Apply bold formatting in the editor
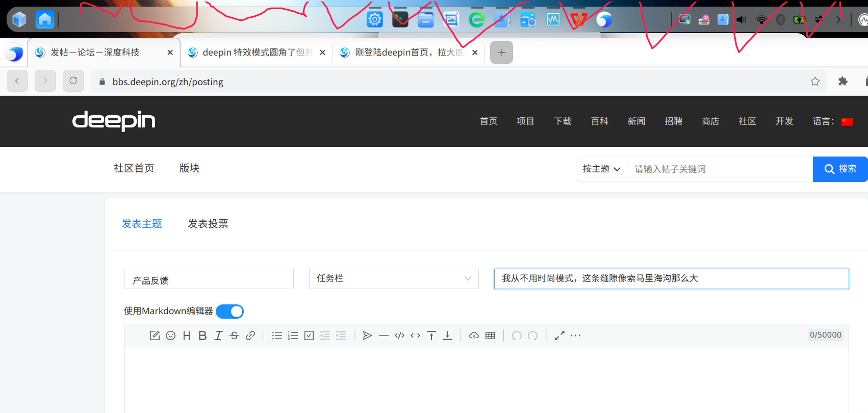Viewport: 868px width, 413px height. [202, 335]
